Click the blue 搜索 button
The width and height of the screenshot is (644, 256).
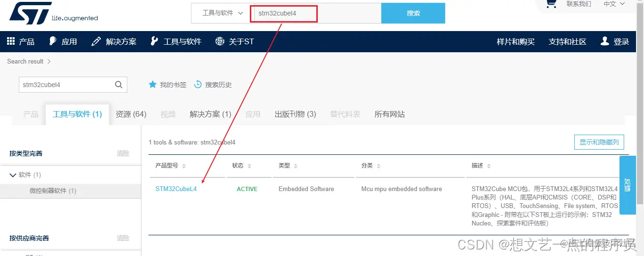tap(413, 13)
